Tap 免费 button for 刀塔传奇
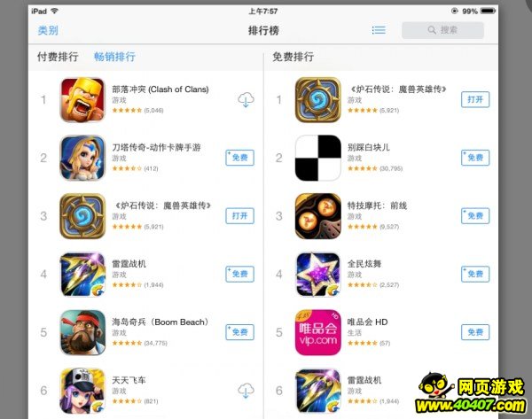 click(239, 158)
